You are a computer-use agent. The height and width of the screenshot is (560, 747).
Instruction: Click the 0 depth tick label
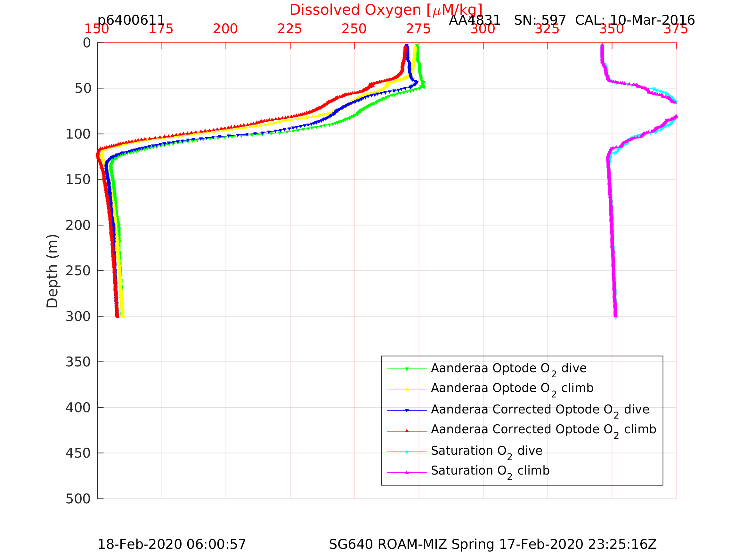[x=87, y=43]
